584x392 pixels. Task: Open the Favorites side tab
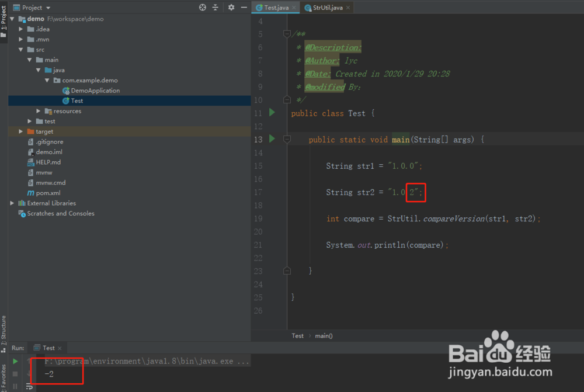[4, 377]
